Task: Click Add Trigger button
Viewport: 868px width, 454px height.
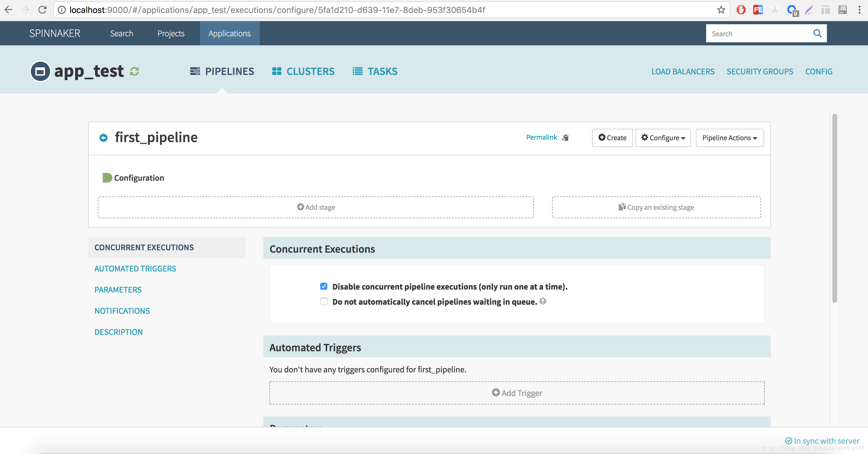Action: tap(517, 393)
